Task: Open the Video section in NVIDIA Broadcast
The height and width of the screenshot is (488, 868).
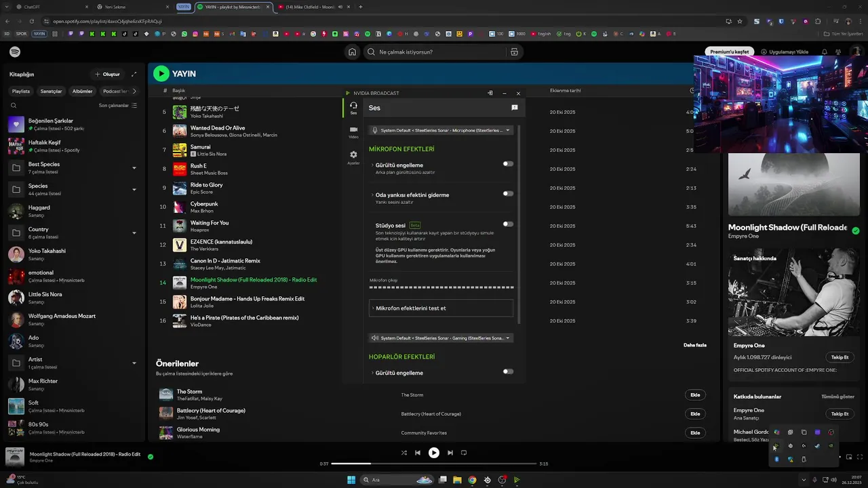Action: (353, 132)
